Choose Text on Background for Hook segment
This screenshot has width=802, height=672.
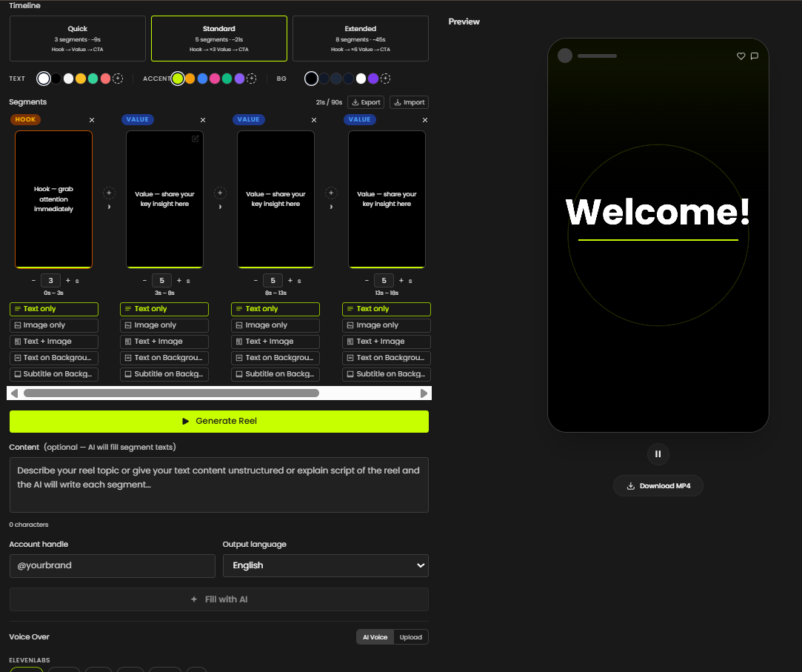(x=54, y=358)
